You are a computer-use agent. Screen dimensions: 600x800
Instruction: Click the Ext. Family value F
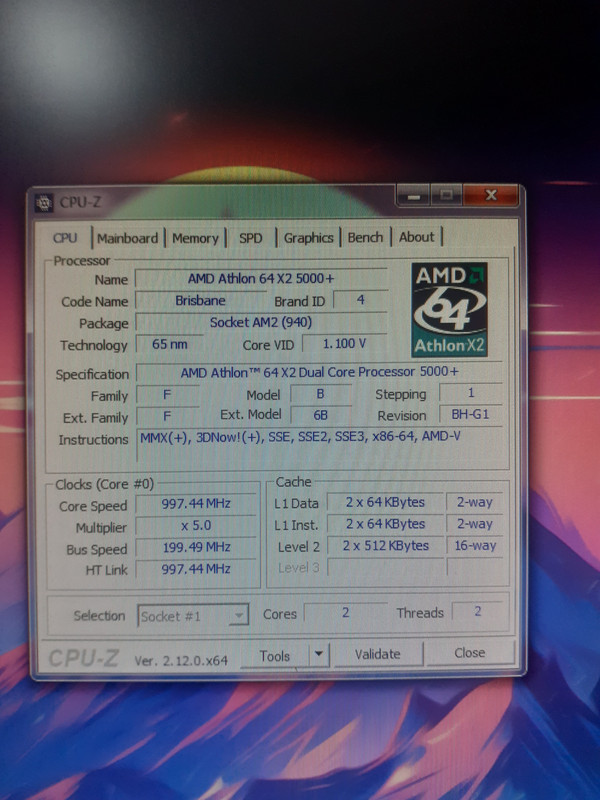(167, 416)
